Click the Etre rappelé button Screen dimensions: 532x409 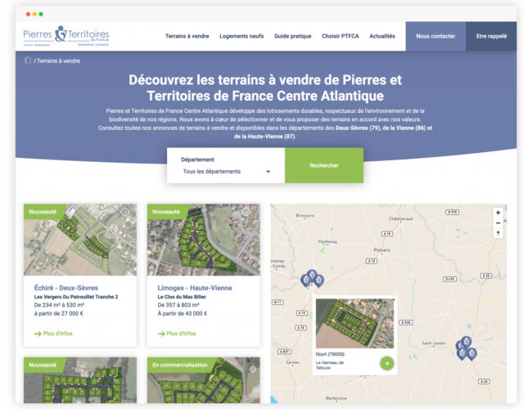(x=491, y=36)
